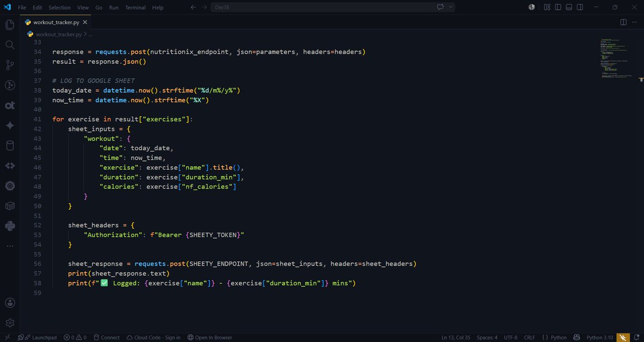The height and width of the screenshot is (342, 644).
Task: Split the editor to the right
Action: click(623, 22)
